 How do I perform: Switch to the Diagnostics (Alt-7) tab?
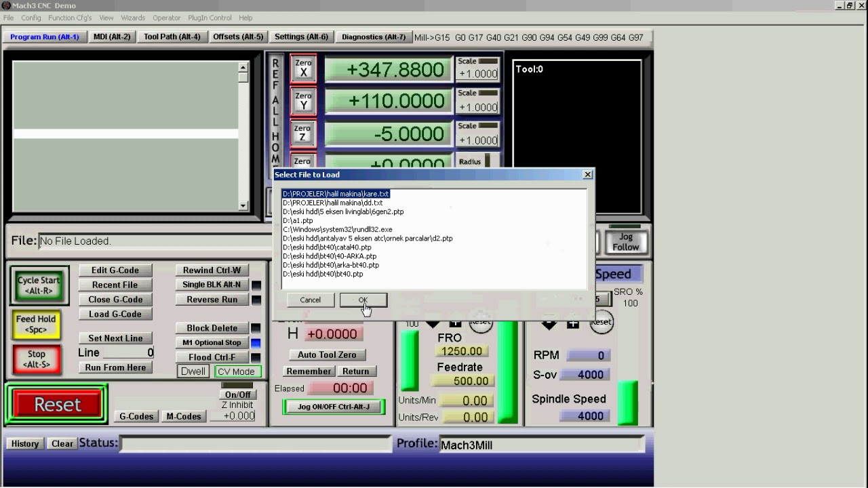374,37
